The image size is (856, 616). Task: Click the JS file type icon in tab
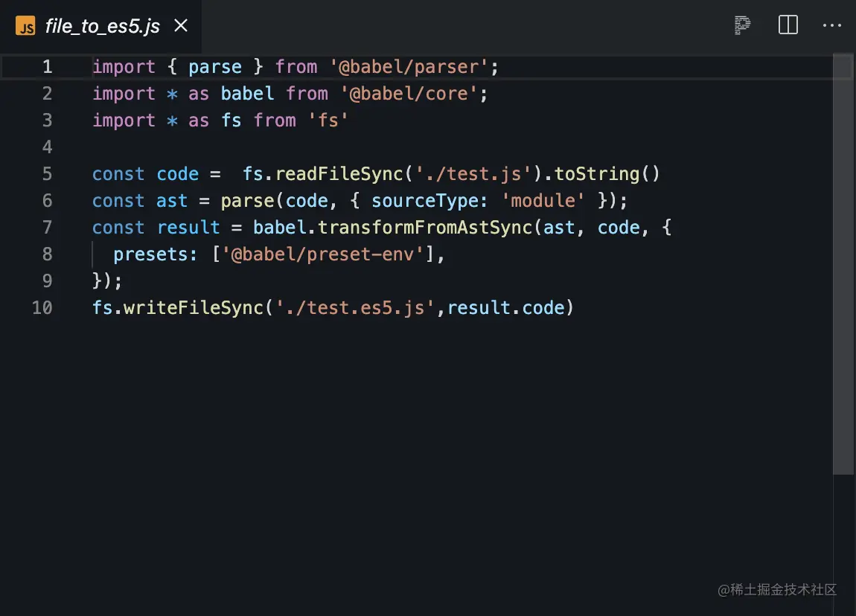(x=25, y=25)
